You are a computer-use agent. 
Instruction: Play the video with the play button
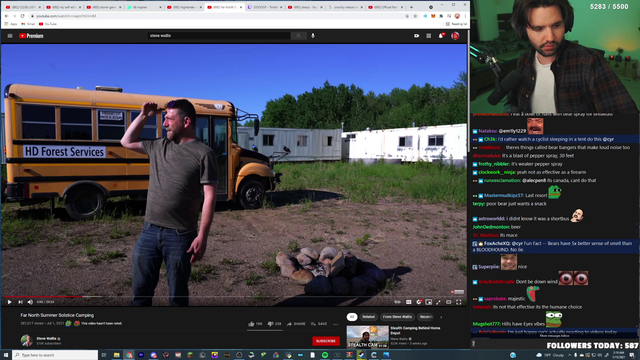coord(9,302)
